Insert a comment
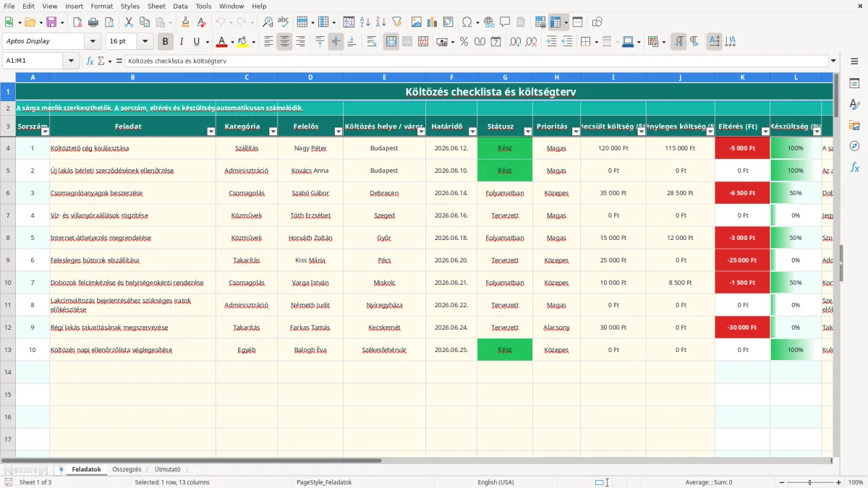The width and height of the screenshot is (868, 488). pos(504,22)
